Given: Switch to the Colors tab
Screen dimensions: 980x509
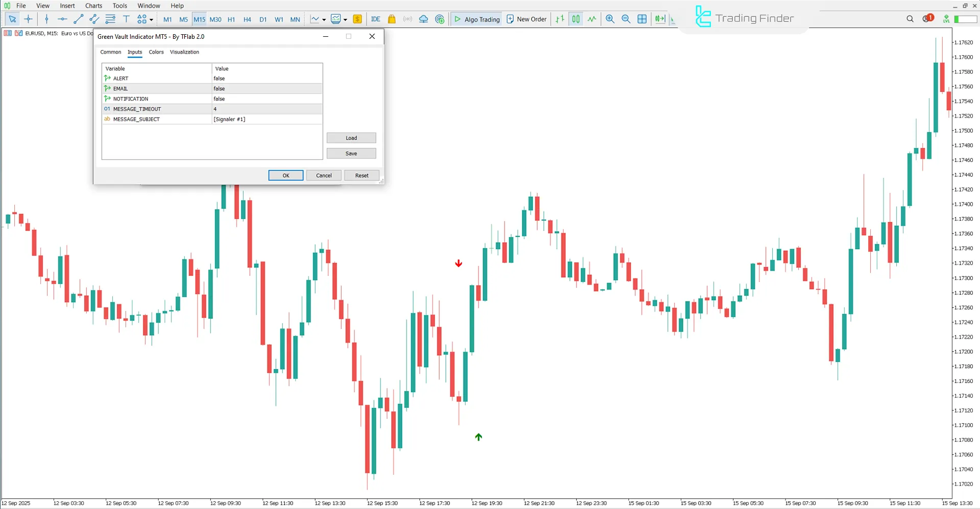Looking at the screenshot, I should point(156,52).
